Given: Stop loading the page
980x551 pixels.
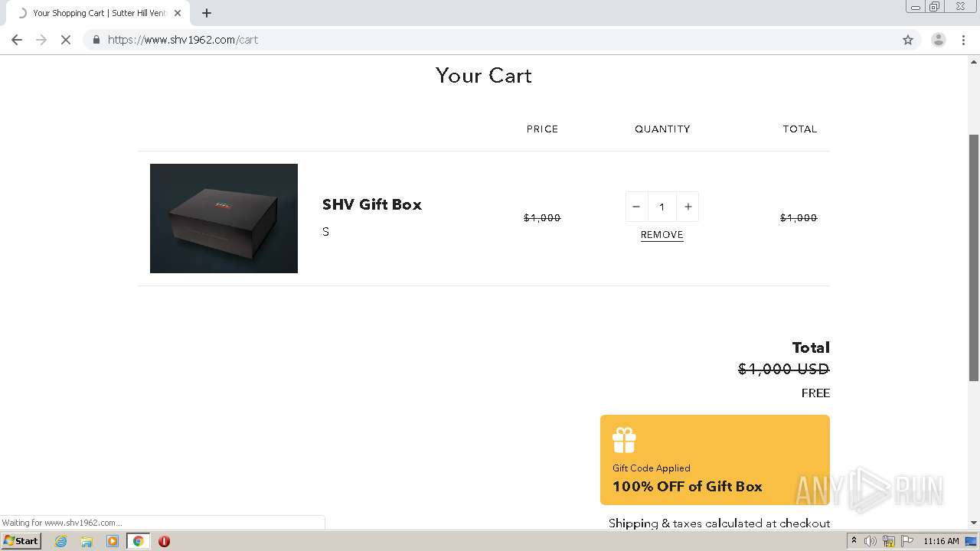Looking at the screenshot, I should click(x=66, y=40).
